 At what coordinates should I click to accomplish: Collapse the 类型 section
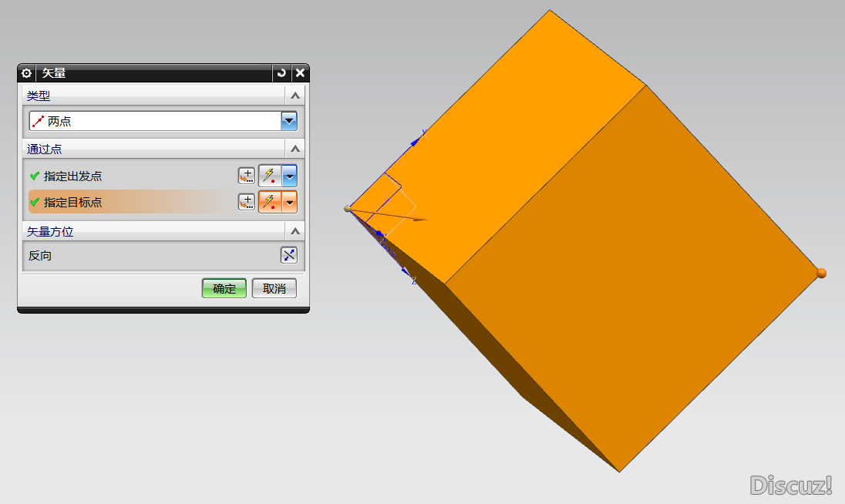(x=295, y=96)
